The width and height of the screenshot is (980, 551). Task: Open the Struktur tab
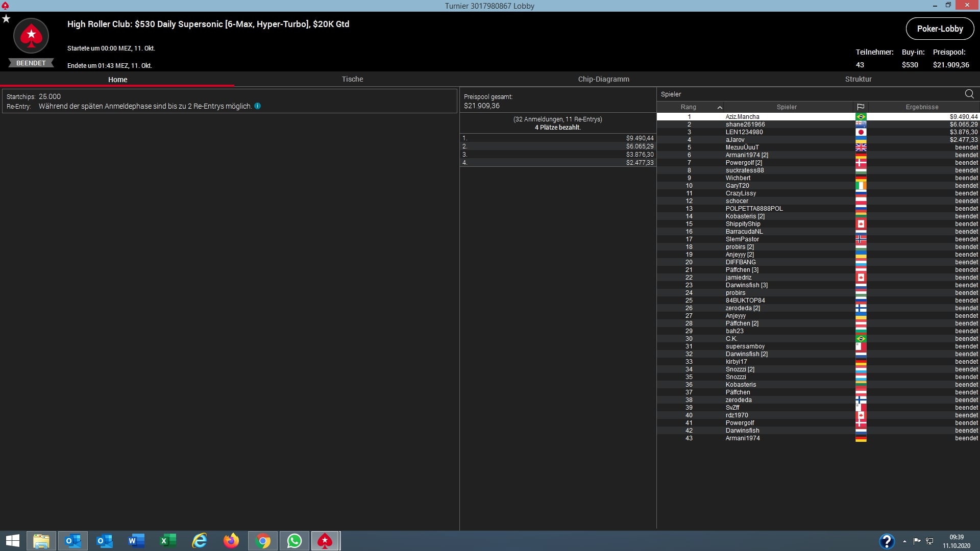(858, 79)
